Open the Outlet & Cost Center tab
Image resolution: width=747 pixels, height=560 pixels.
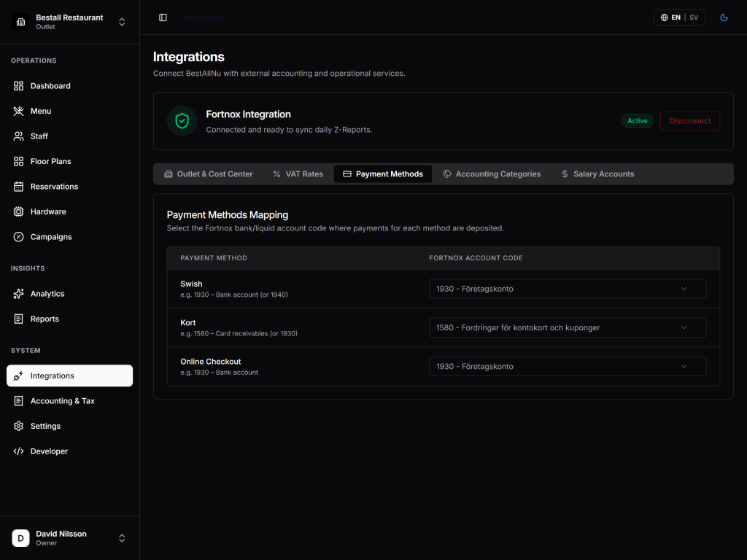[x=208, y=174]
